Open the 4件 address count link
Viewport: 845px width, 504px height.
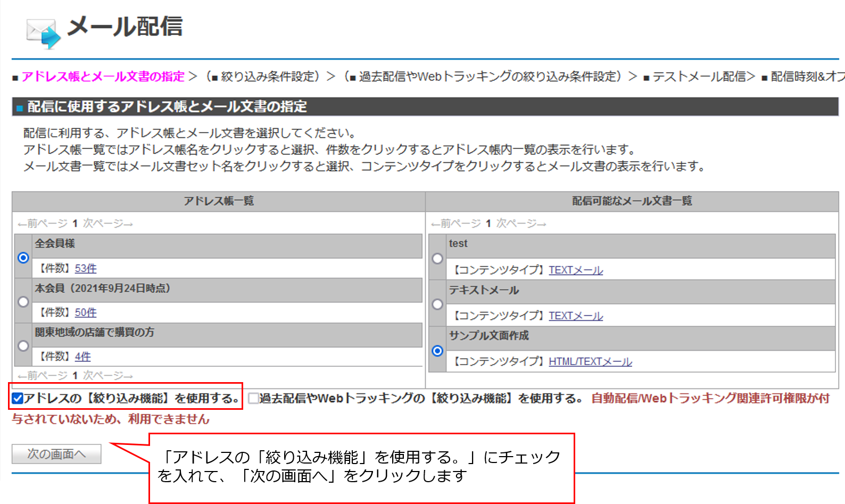point(82,357)
